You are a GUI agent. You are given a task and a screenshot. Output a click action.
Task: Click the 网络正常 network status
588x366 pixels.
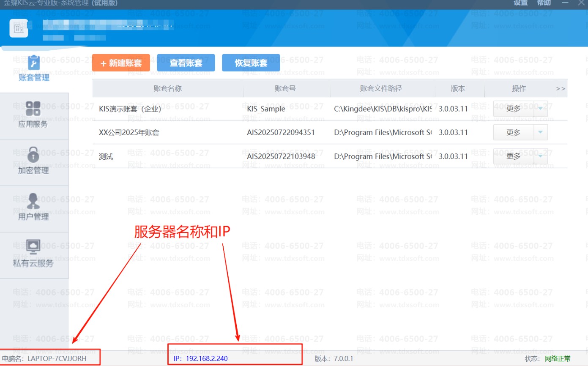[558, 358]
